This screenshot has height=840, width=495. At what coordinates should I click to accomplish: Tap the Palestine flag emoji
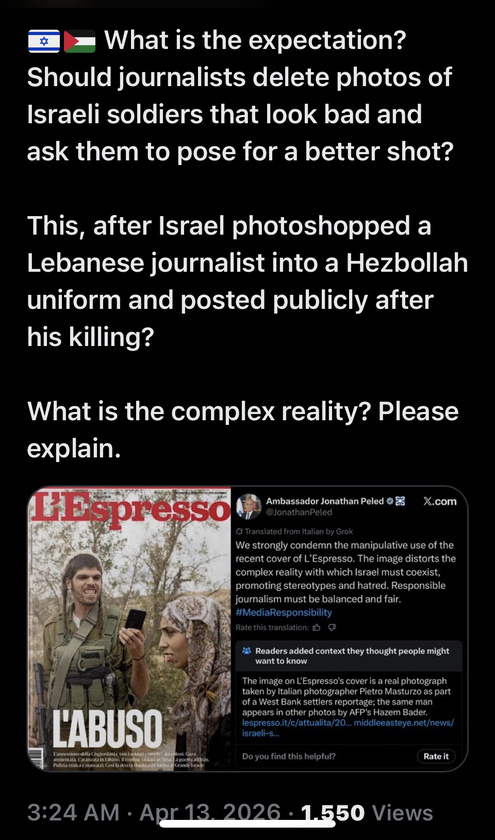79,42
